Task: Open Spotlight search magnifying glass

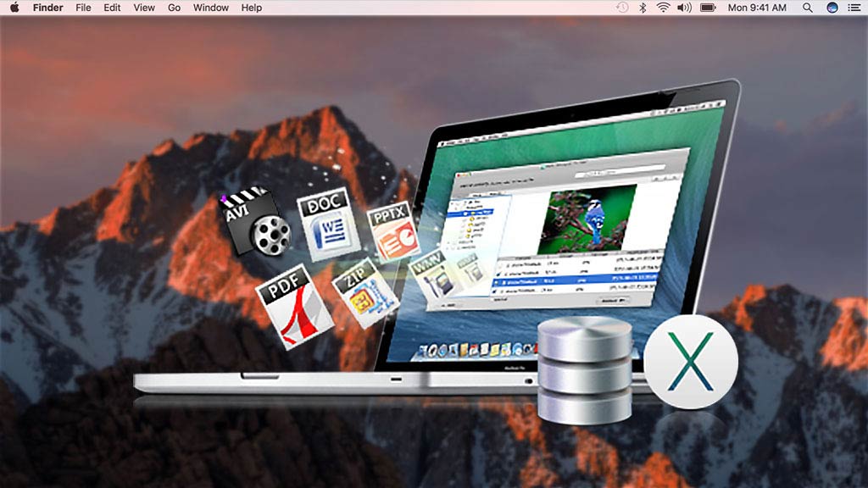Action: click(x=808, y=8)
